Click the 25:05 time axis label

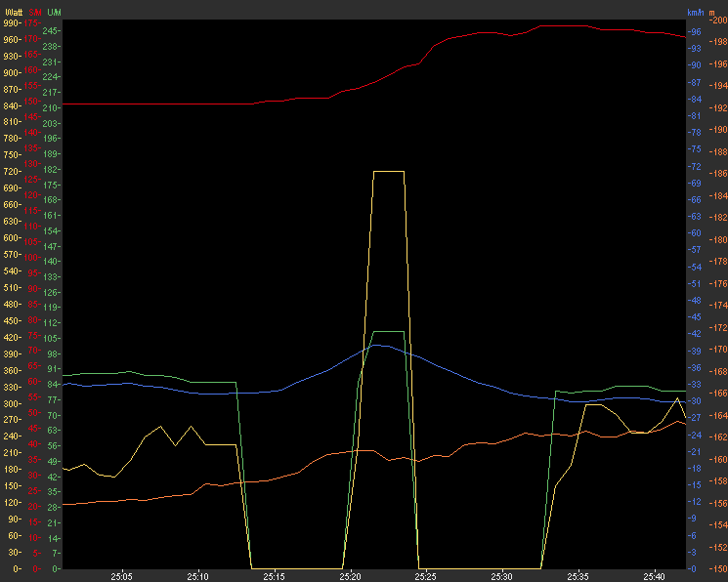pyautogui.click(x=122, y=576)
